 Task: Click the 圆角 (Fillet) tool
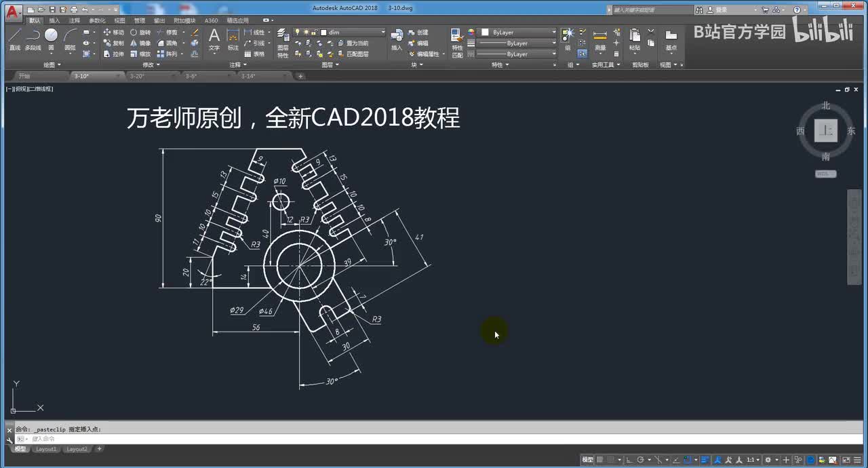(167, 43)
